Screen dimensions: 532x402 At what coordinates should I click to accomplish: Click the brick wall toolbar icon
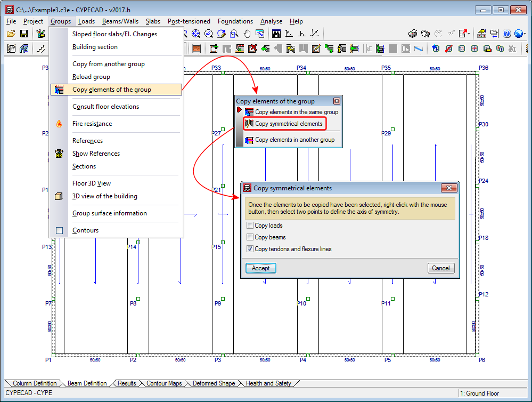tap(197, 49)
